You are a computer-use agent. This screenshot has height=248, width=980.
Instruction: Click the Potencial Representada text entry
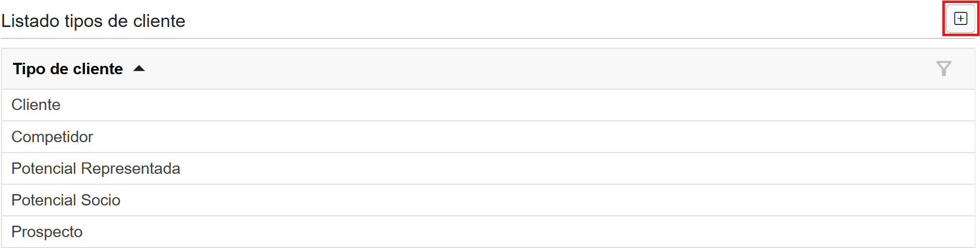click(x=96, y=169)
